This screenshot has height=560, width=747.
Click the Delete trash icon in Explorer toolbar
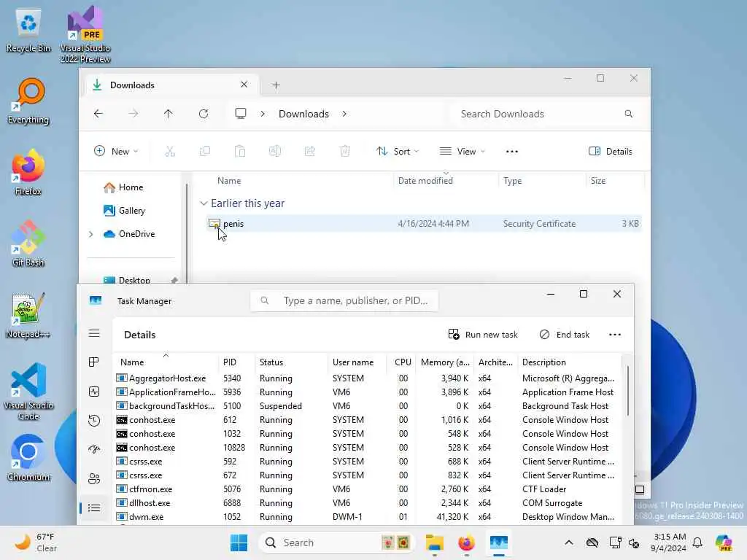345,152
